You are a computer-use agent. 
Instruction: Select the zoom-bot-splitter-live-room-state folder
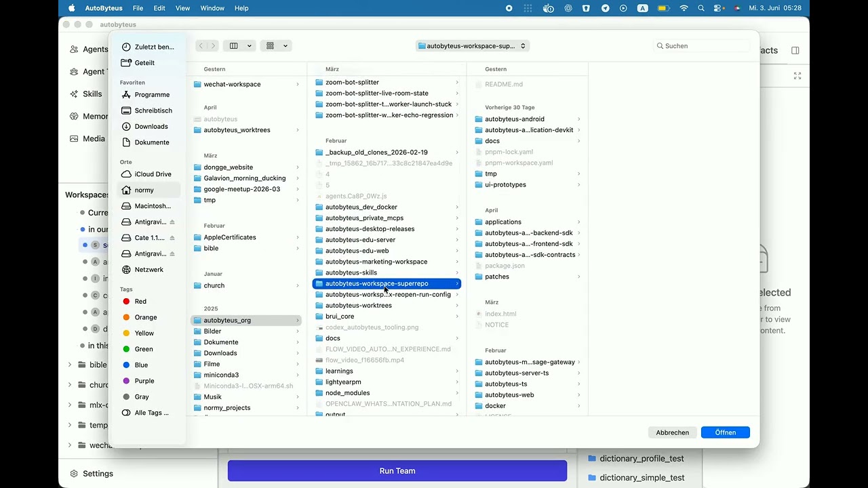(387, 94)
